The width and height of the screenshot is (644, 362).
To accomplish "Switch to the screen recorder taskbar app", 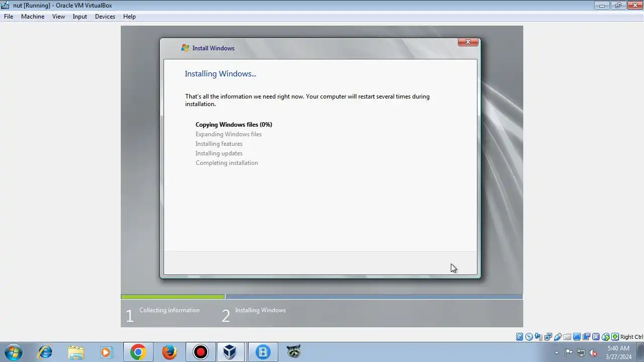I will 200,352.
